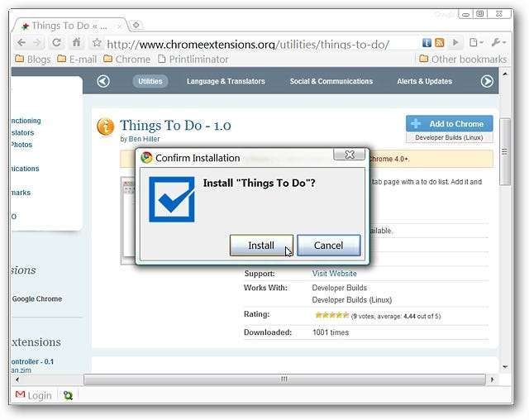The image size is (529, 420).
Task: Click the orange info icon beside title
Action: 105,126
